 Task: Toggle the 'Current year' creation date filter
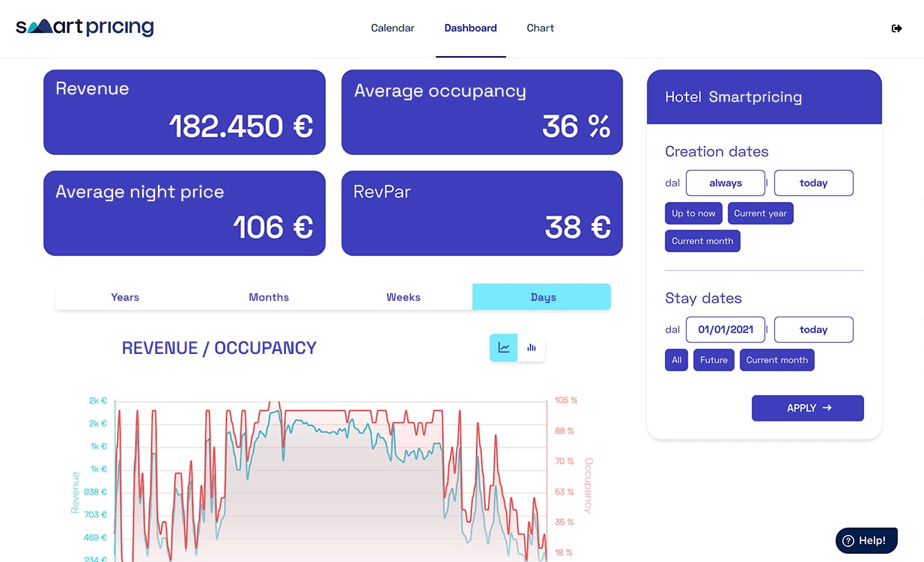pyautogui.click(x=760, y=213)
